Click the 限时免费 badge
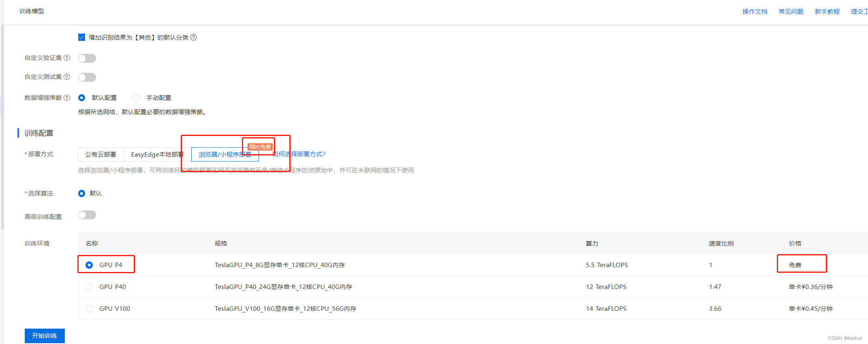 (260, 147)
